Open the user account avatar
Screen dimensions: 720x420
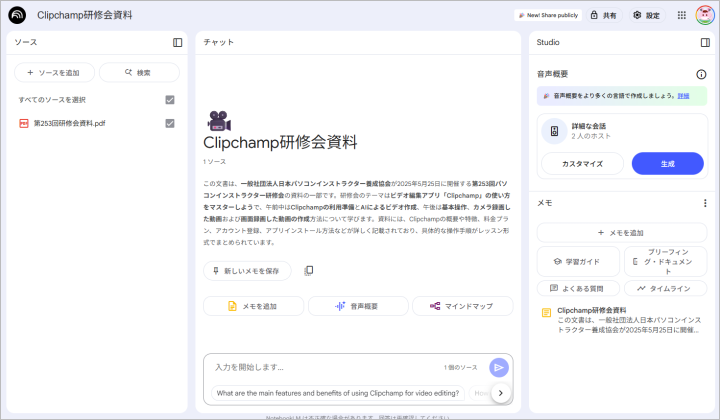[705, 15]
